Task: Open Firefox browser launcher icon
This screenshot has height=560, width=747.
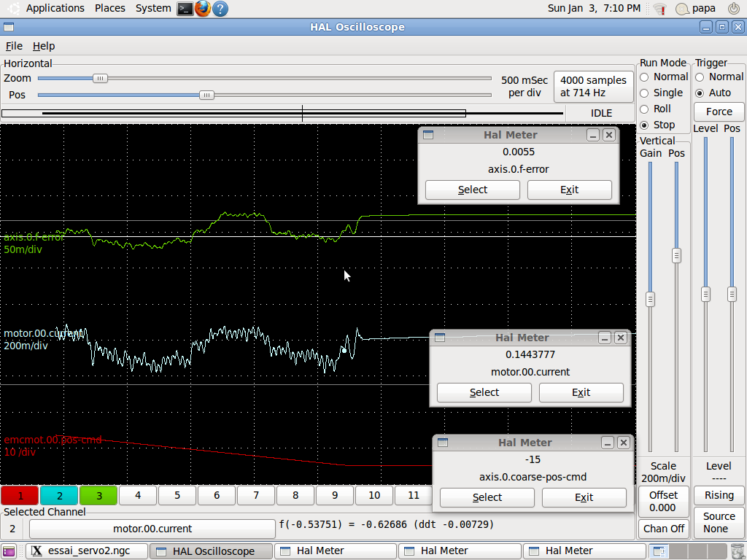Action: coord(203,9)
